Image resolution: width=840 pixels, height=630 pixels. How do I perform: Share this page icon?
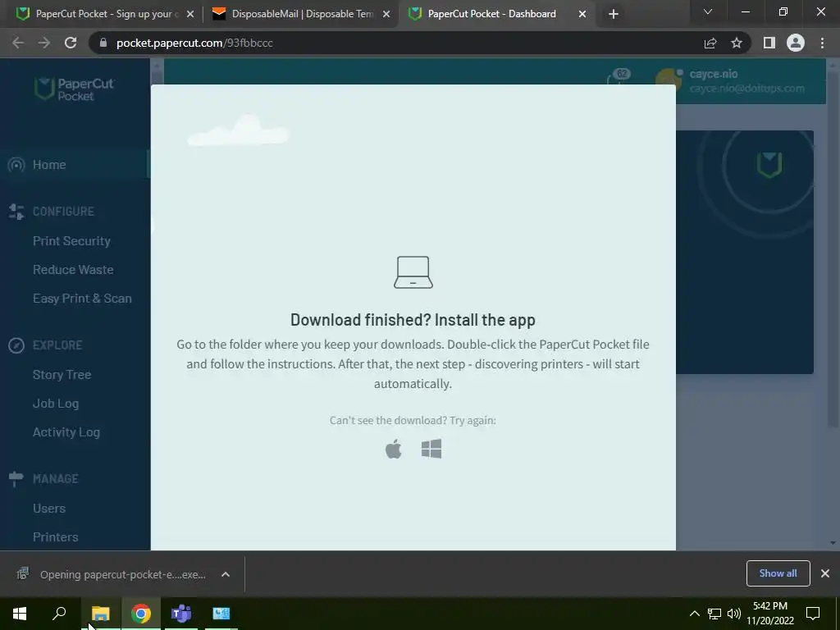(x=710, y=43)
